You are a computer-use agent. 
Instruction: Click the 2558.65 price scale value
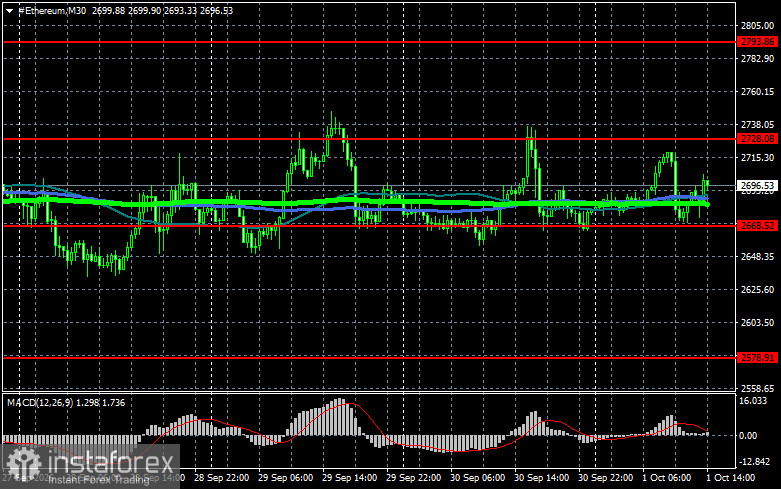[758, 388]
